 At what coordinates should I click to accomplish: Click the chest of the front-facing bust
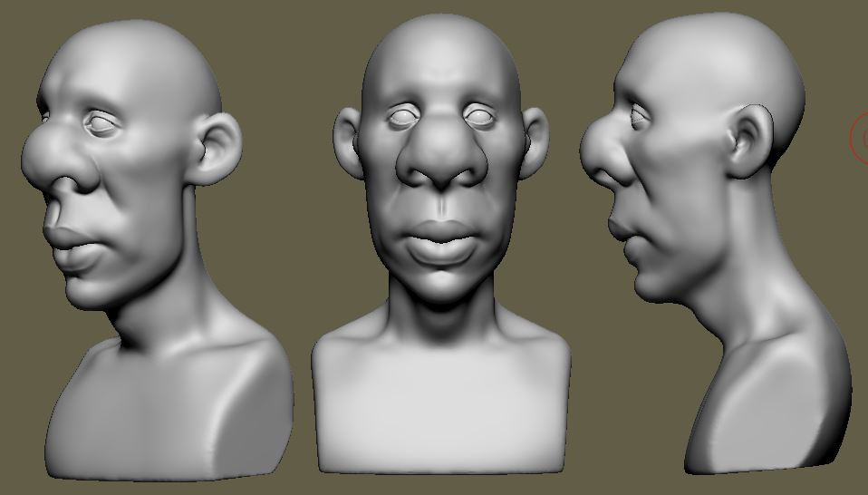tap(441, 399)
